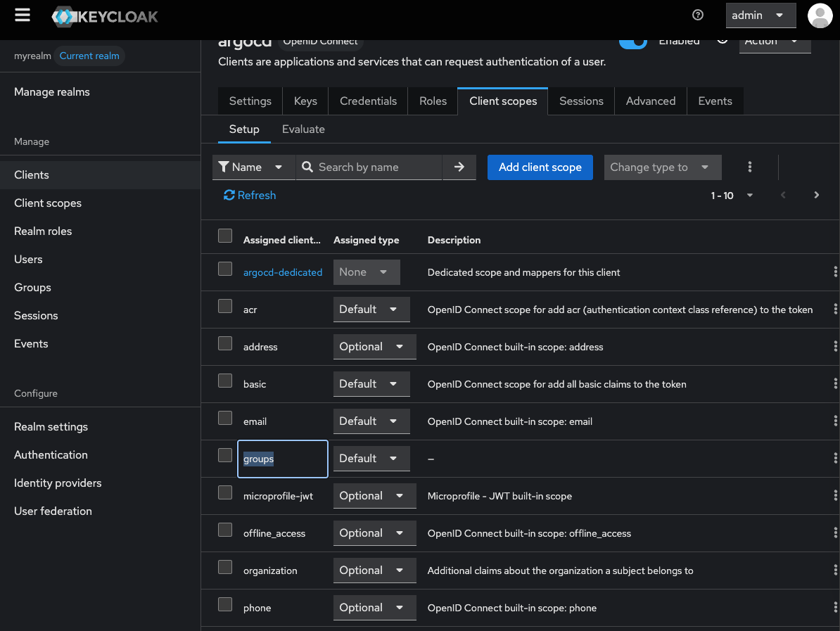Open the toolbar kebab menu
Image resolution: width=840 pixels, height=631 pixels.
[x=749, y=167]
